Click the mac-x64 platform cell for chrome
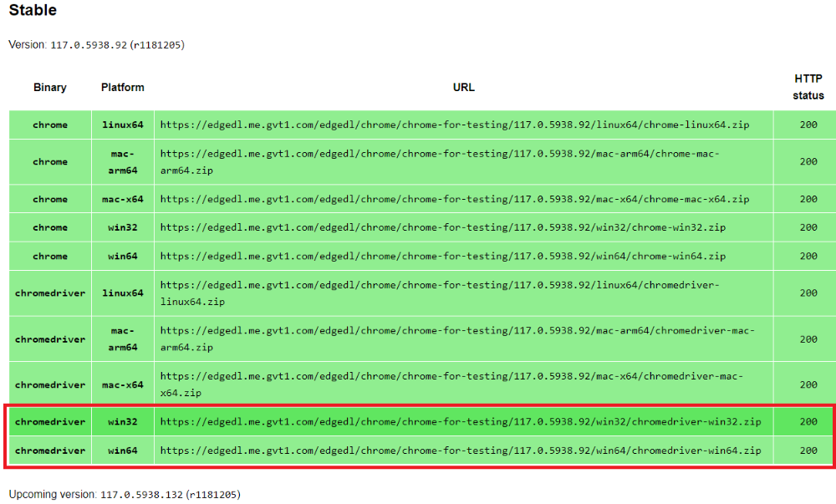Image resolution: width=836 pixels, height=504 pixels. [123, 199]
